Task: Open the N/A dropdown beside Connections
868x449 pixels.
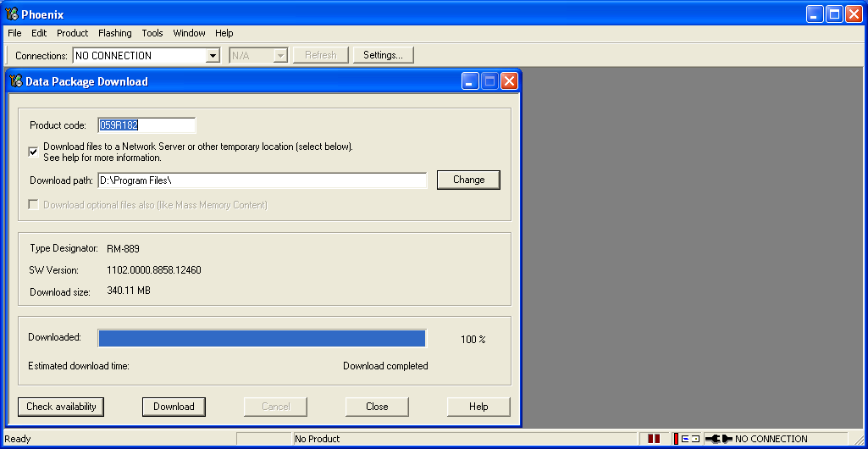Action: click(x=280, y=55)
